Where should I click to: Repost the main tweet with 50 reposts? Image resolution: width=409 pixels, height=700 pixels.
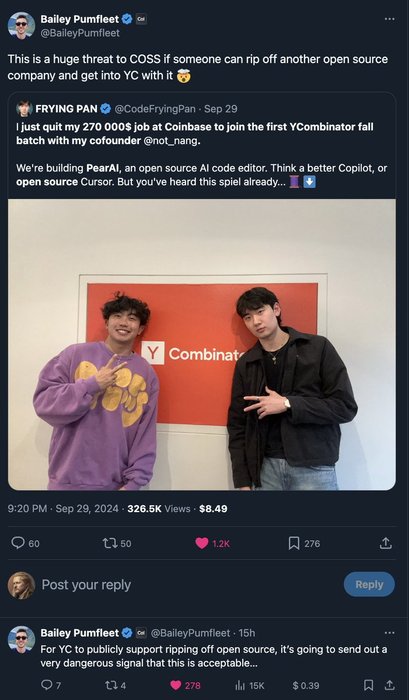pos(117,543)
